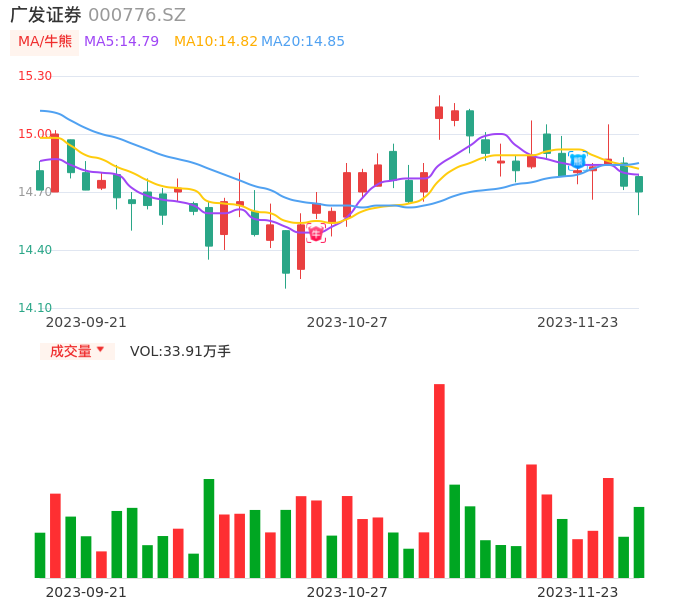Click the red triangle beside 成交量

click(x=100, y=350)
